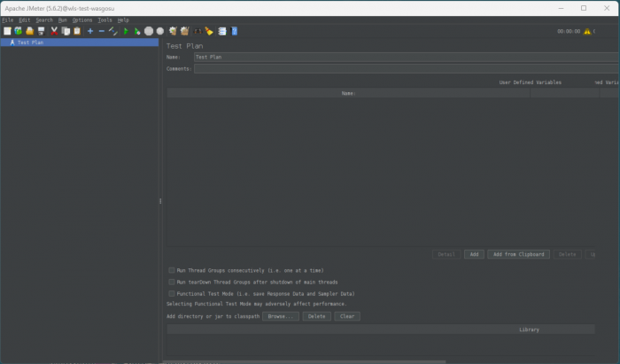Click the Add variable button
This screenshot has height=364, width=620.
(474, 254)
